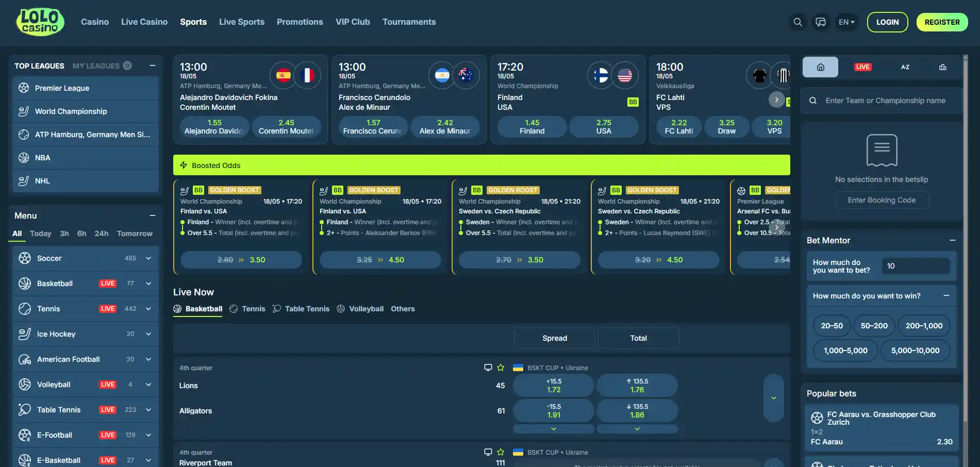Click the Table Tennis paddle icon in menu

(25, 410)
